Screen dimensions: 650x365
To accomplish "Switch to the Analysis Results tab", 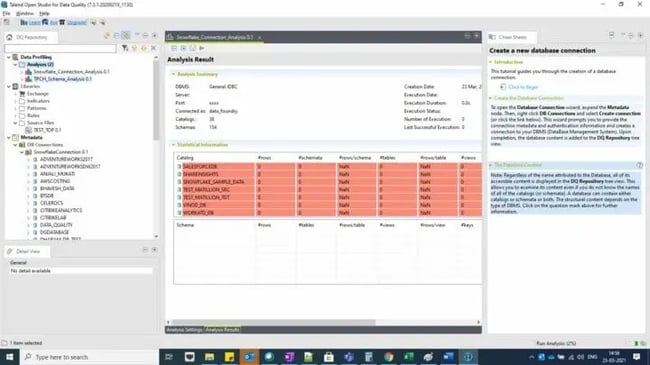I will point(222,330).
